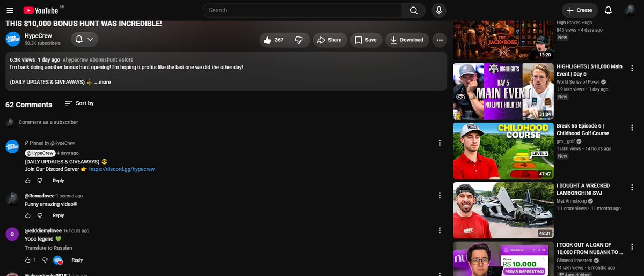644x276 pixels.
Task: Reply to @Romadovcc comment
Action: (x=58, y=215)
